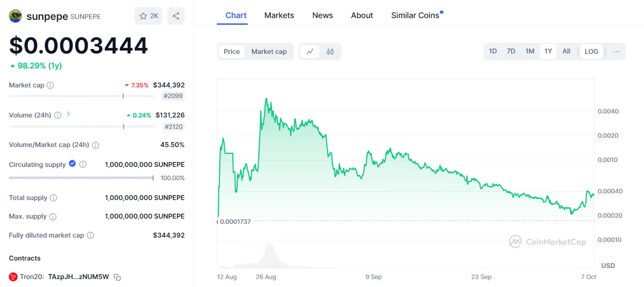The image size is (644, 287).
Task: Select the Market cap chart toggle
Action: [269, 52]
